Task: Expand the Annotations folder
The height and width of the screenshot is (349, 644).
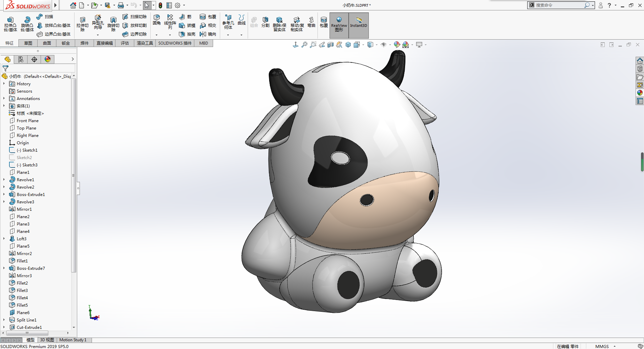Action: tap(4, 99)
